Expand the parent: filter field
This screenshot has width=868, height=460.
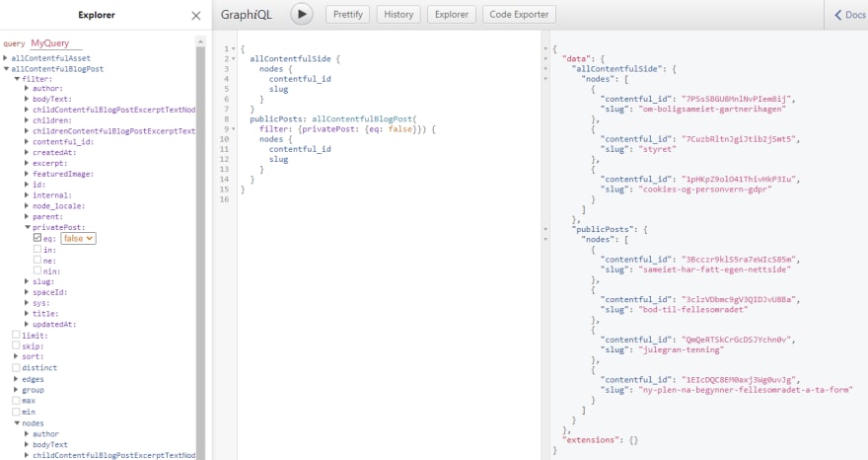[x=27, y=217]
